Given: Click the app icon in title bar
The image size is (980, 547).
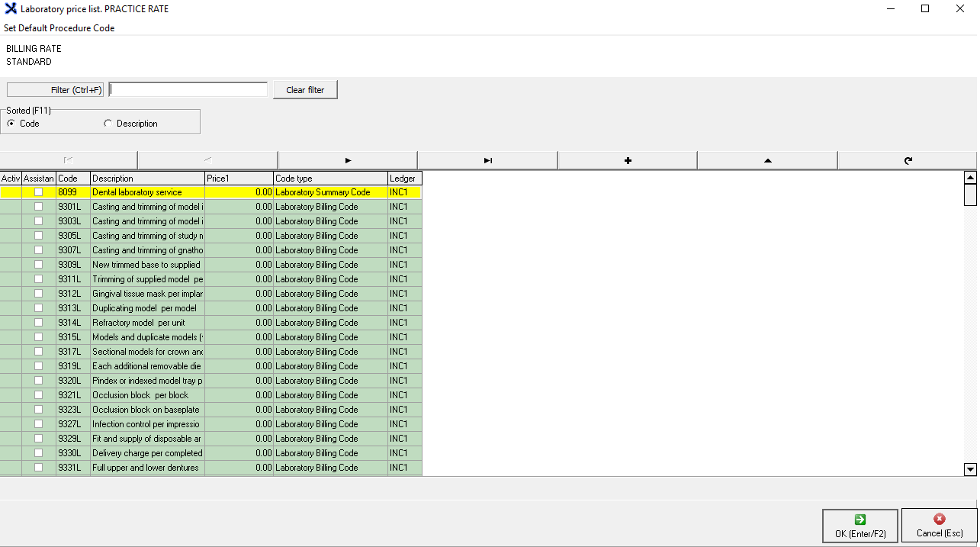Looking at the screenshot, I should 11,9.
